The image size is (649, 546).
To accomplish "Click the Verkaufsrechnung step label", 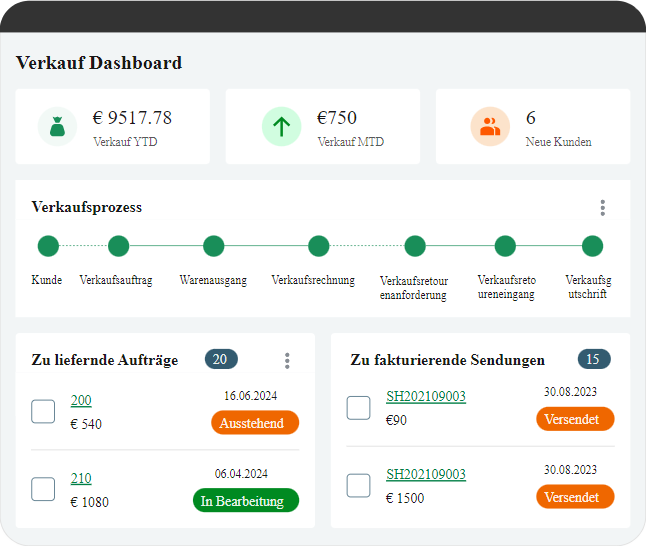I will 313,280.
